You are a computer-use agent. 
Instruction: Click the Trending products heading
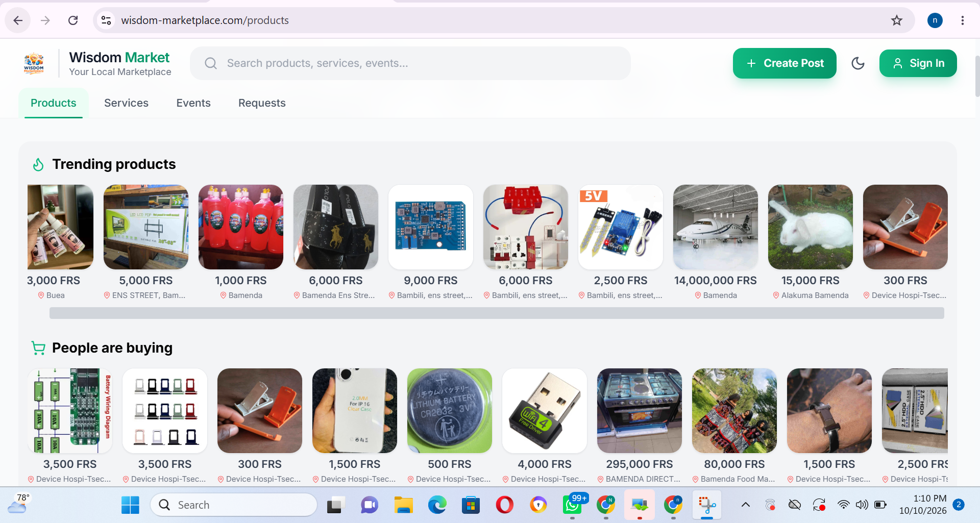coord(114,164)
